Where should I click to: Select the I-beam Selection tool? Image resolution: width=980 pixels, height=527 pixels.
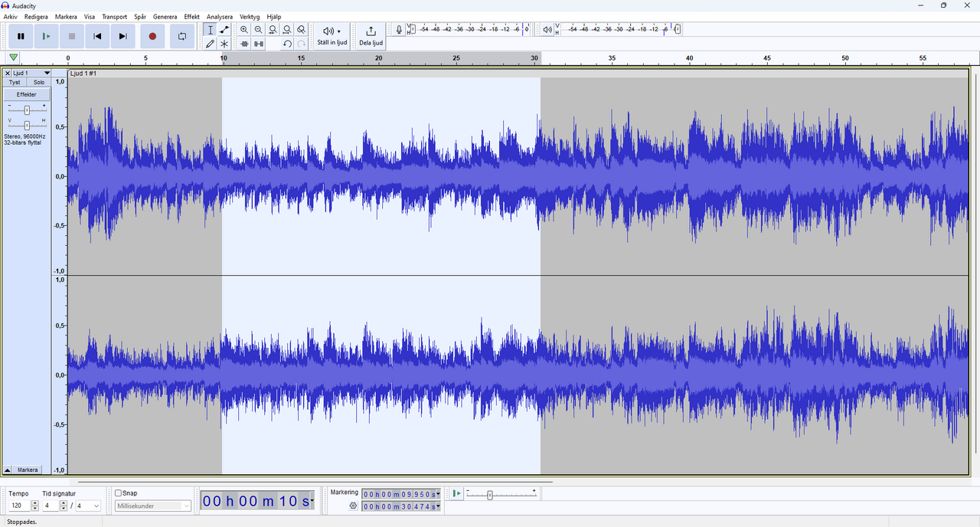(x=211, y=30)
